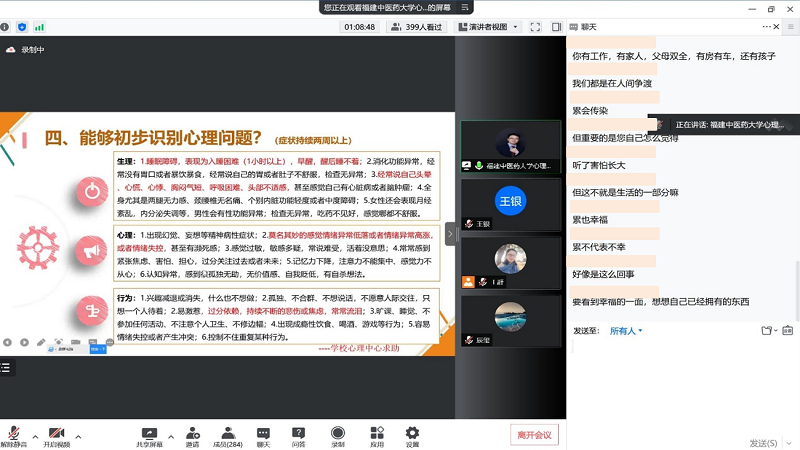The image size is (800, 450).
Task: Open members list 成员(284)
Action: point(228,437)
